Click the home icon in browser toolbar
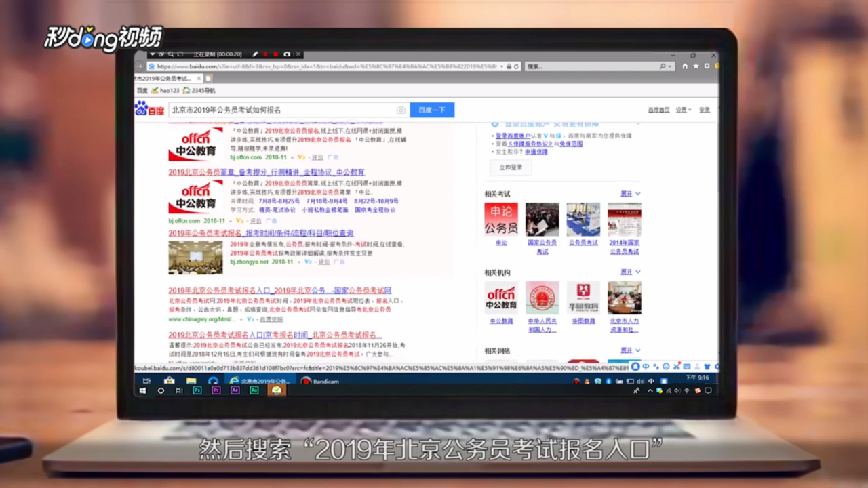This screenshot has height=488, width=868. [685, 66]
